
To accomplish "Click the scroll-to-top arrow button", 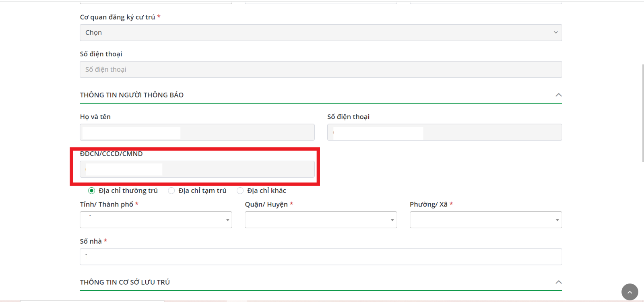I will tap(630, 292).
